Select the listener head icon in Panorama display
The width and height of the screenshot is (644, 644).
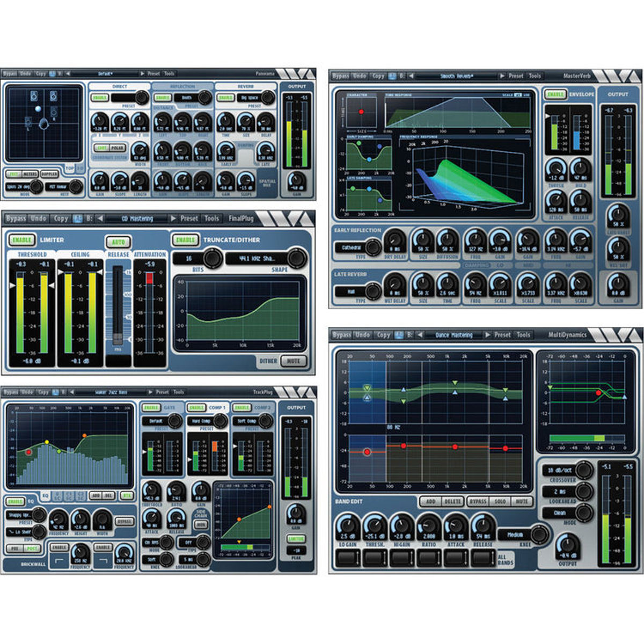click(44, 125)
